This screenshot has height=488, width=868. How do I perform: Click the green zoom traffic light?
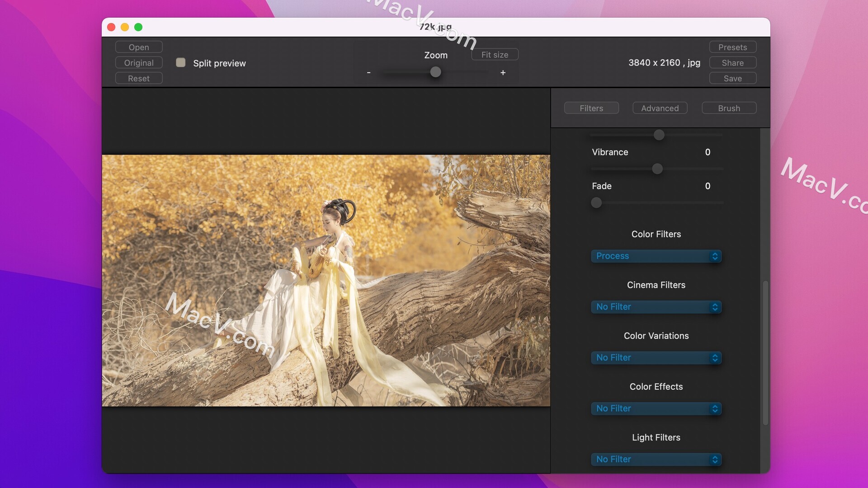point(138,27)
